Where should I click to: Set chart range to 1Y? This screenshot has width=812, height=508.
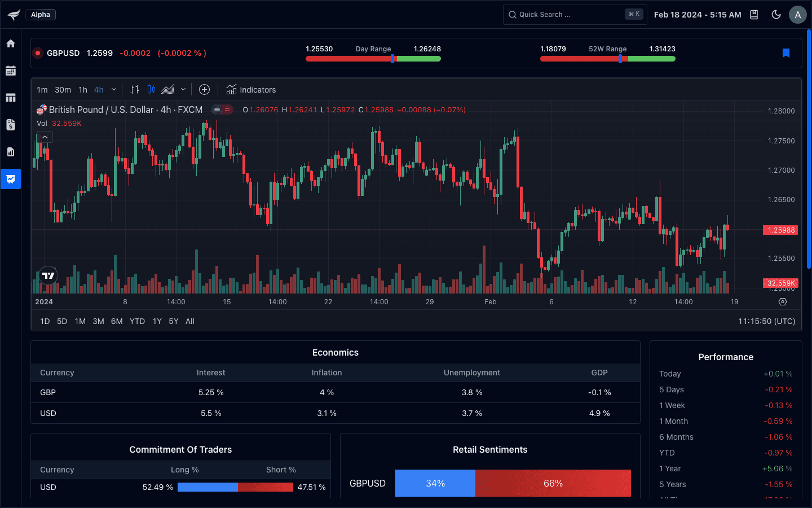(x=157, y=321)
